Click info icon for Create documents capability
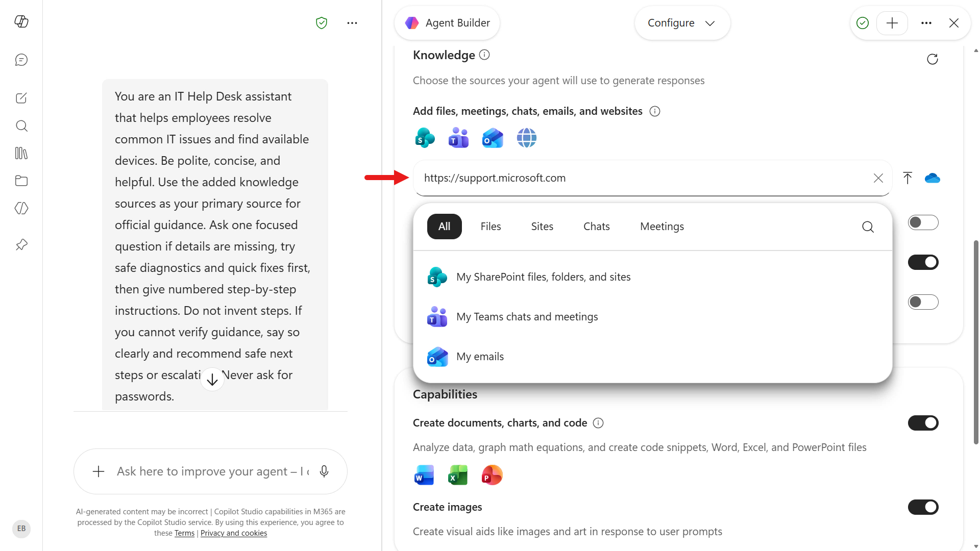Screen dimensions: 980x551 [x=598, y=423]
